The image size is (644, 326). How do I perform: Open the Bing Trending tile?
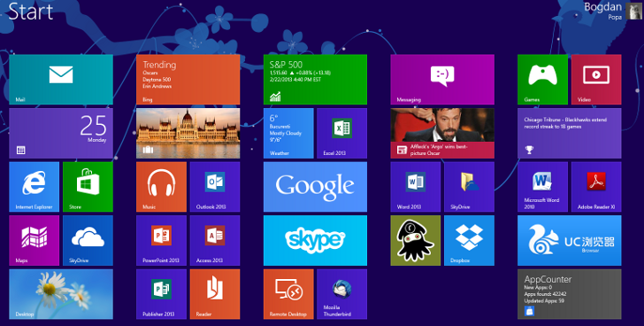pyautogui.click(x=188, y=80)
